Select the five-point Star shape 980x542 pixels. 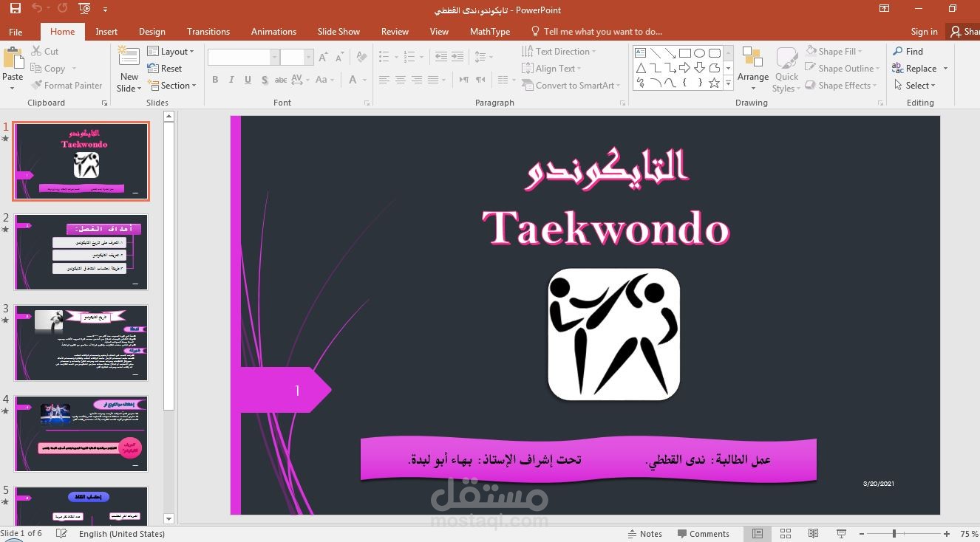coord(714,83)
